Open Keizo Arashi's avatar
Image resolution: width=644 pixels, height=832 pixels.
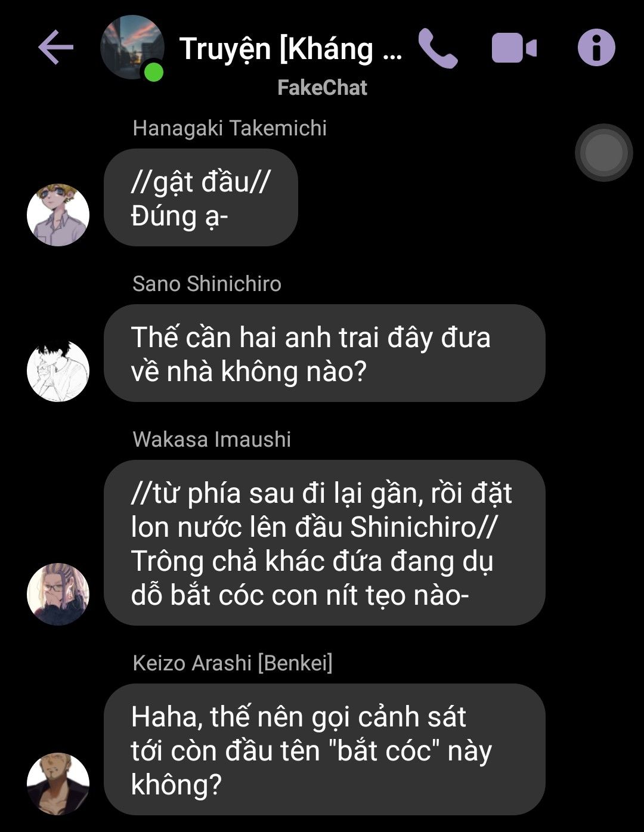coord(58,784)
